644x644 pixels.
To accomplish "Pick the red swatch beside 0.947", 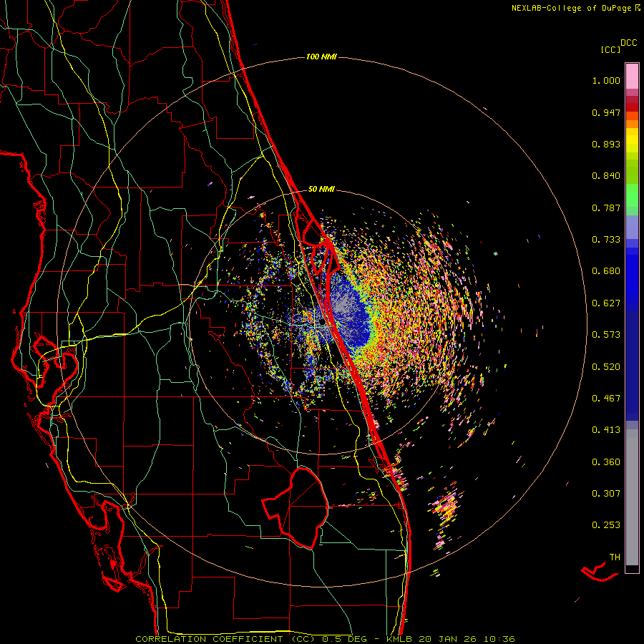I will (x=632, y=107).
